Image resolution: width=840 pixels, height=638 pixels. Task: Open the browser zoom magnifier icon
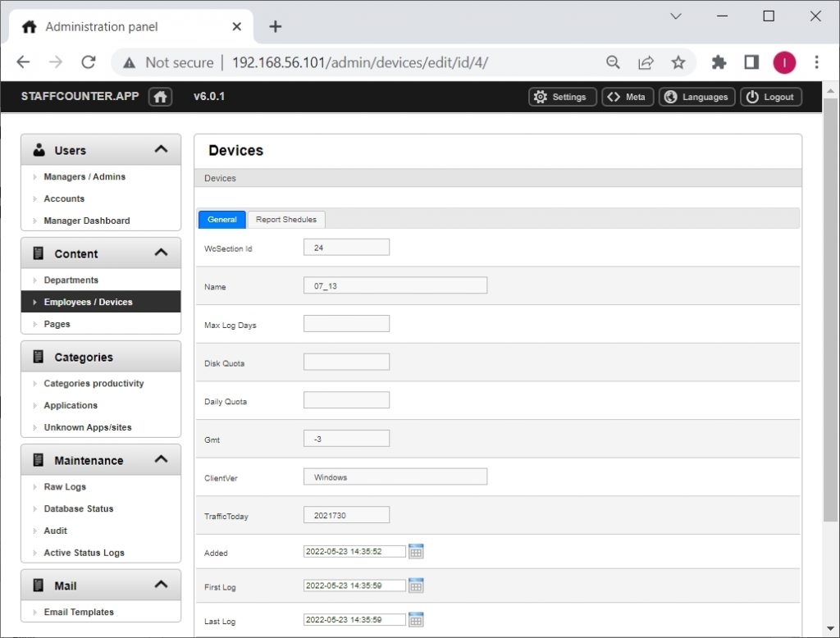(x=613, y=62)
